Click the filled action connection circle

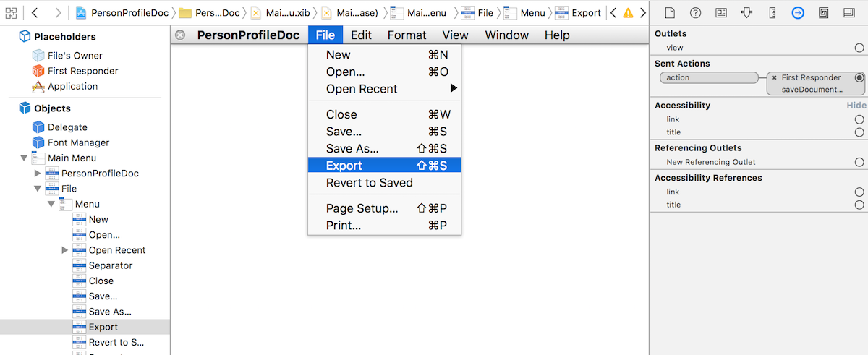859,77
